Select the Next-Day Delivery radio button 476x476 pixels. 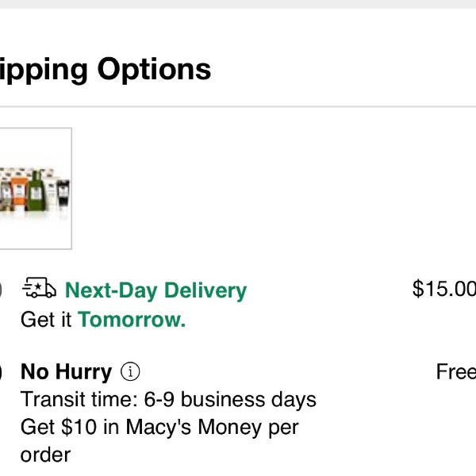point(1,290)
